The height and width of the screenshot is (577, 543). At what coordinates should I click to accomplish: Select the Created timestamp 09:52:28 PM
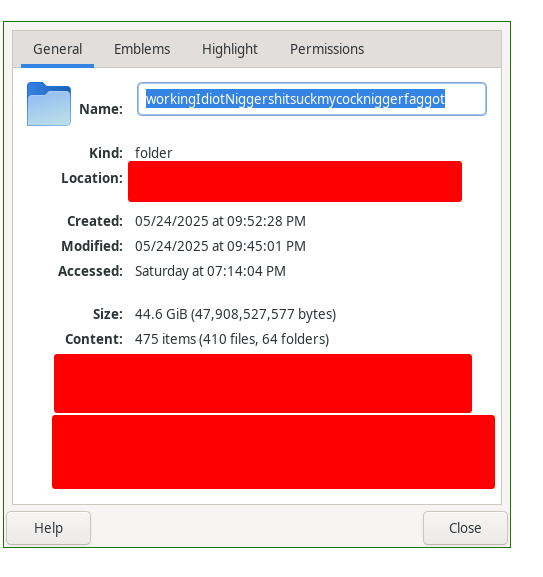(266, 221)
